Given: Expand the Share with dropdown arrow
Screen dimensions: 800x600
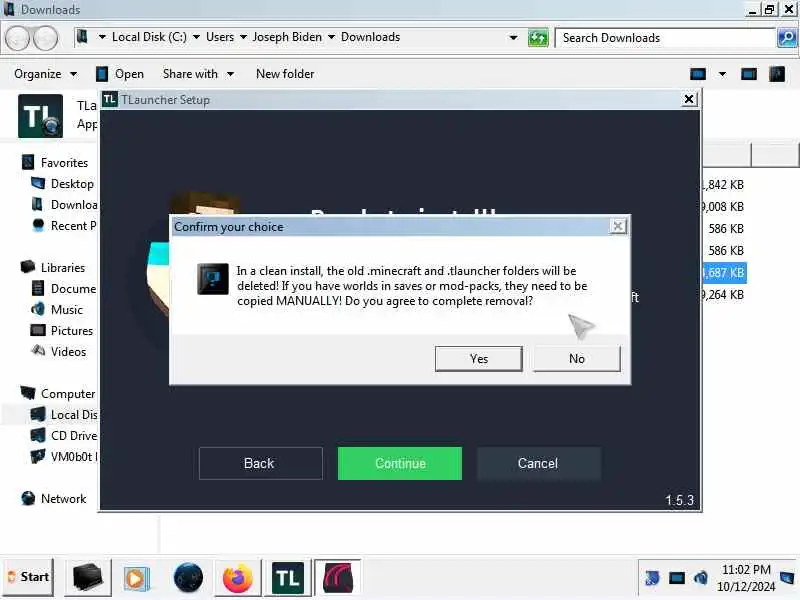Looking at the screenshot, I should 231,74.
